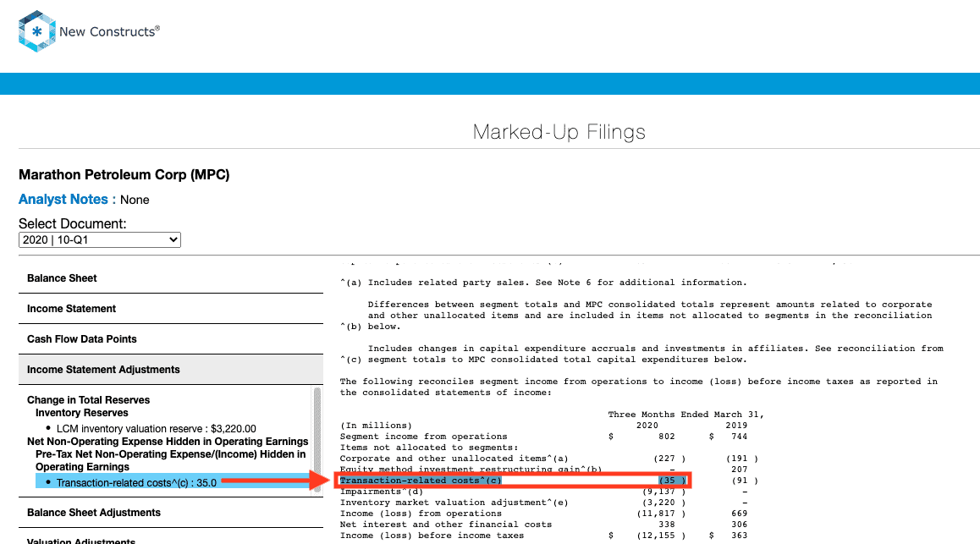Click the Net interest and other financial costs row

(x=544, y=525)
